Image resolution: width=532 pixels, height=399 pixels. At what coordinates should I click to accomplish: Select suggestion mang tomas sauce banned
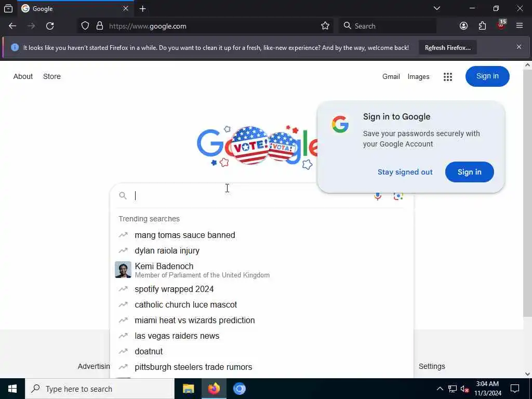[x=262, y=235]
